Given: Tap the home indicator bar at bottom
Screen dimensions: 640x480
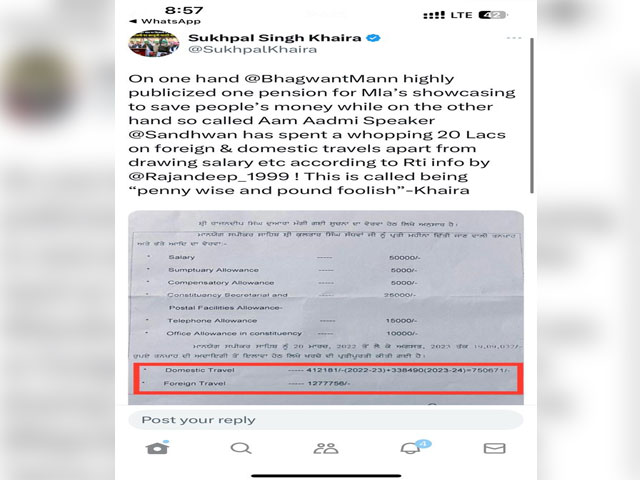Looking at the screenshot, I should 326,476.
